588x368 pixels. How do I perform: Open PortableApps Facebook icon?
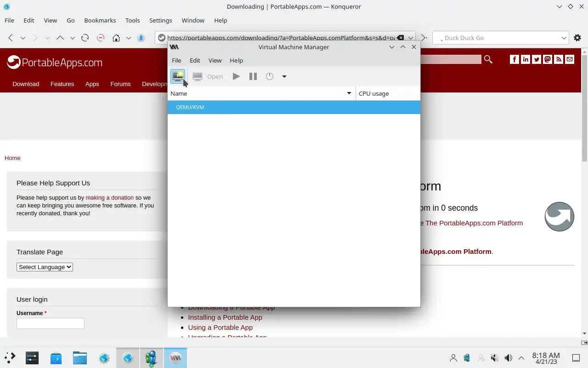pyautogui.click(x=514, y=59)
